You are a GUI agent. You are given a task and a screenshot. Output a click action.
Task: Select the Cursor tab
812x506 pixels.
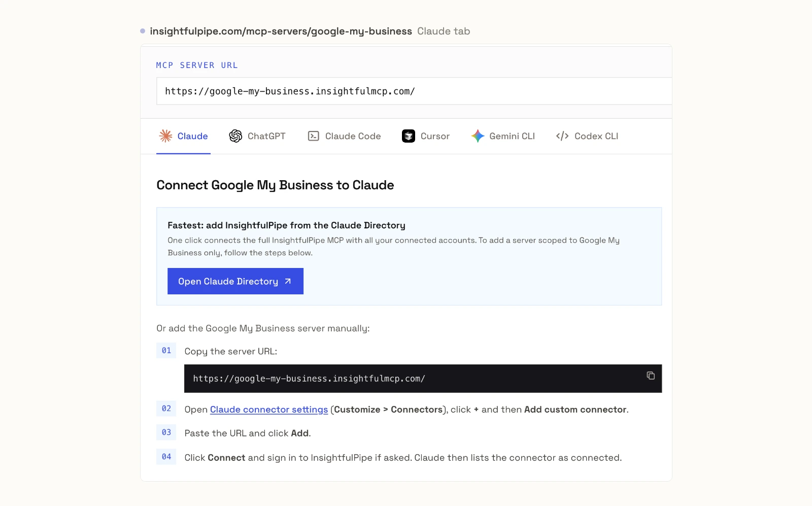(x=426, y=136)
